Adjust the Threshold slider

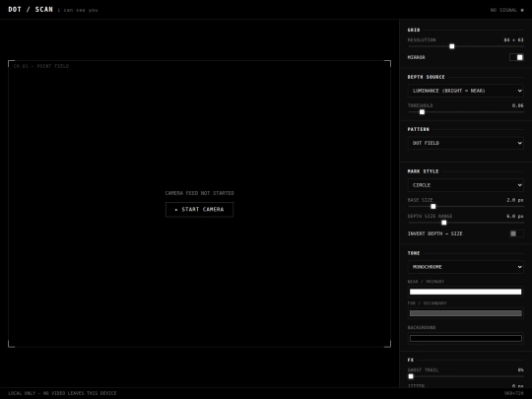tap(465, 112)
